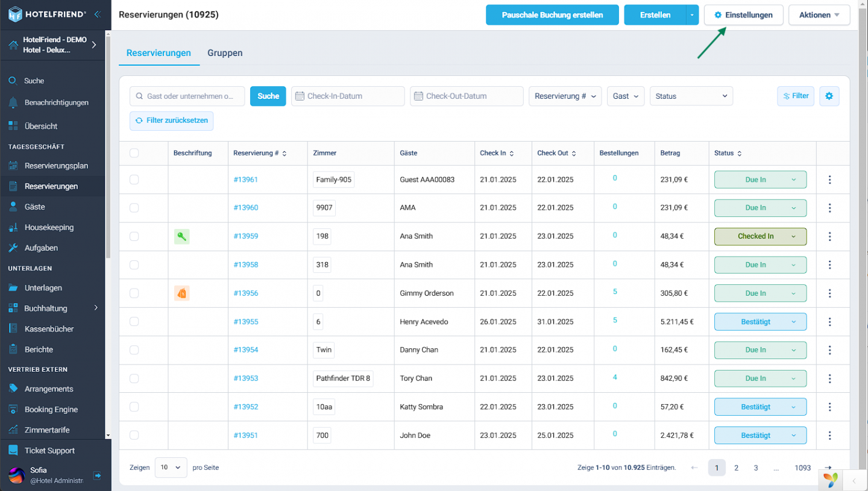Switch to Reservierungen tab
868x491 pixels.
(x=159, y=53)
